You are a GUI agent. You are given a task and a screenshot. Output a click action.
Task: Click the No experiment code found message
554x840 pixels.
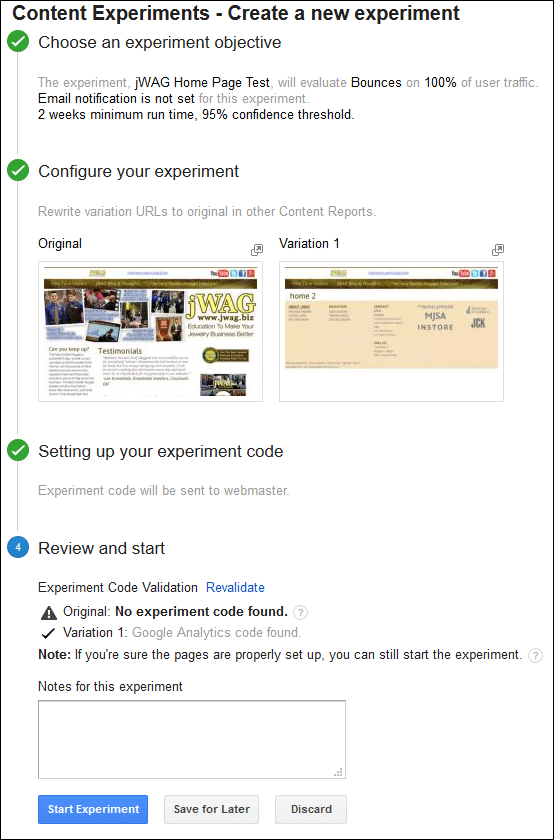(201, 612)
